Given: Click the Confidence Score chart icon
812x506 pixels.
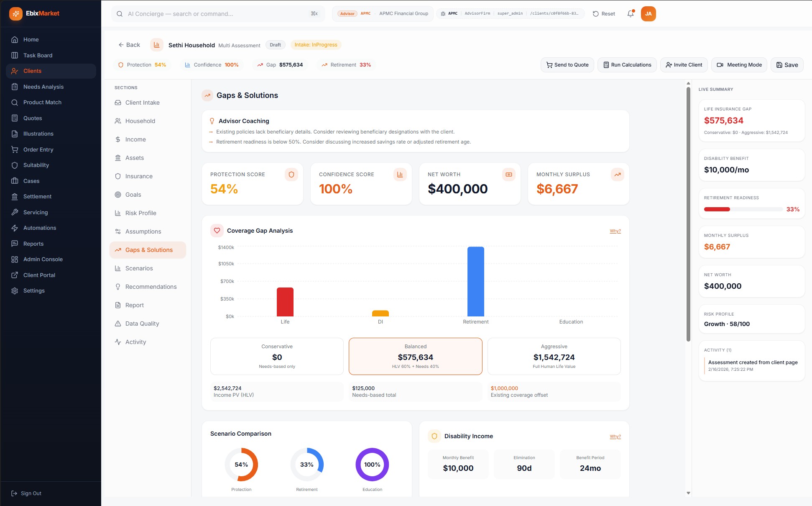Looking at the screenshot, I should (400, 175).
